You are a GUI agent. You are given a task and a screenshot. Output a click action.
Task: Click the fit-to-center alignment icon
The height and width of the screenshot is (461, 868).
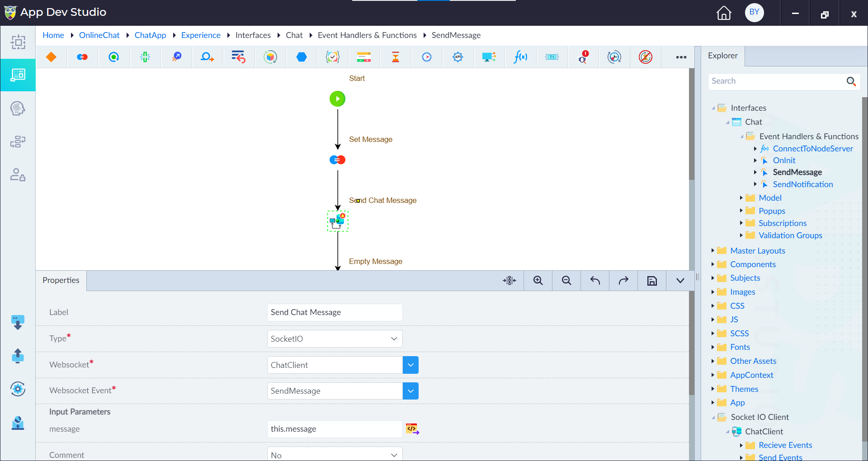tap(509, 281)
